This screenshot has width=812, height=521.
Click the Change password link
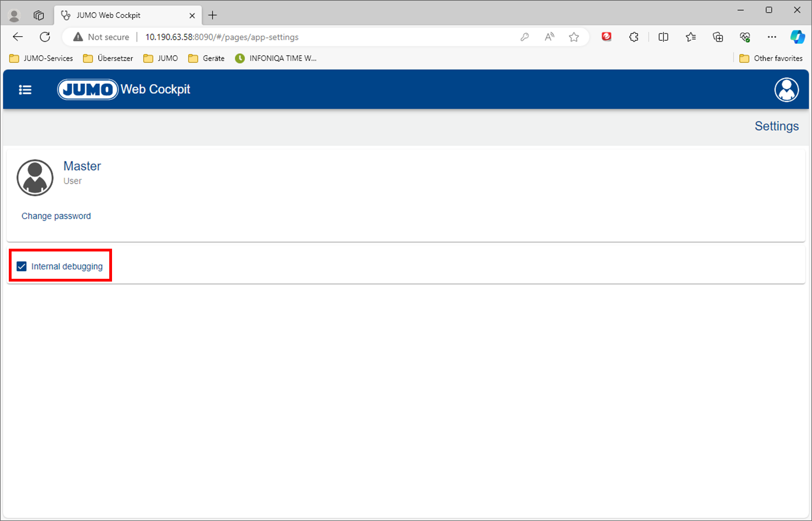click(x=56, y=216)
